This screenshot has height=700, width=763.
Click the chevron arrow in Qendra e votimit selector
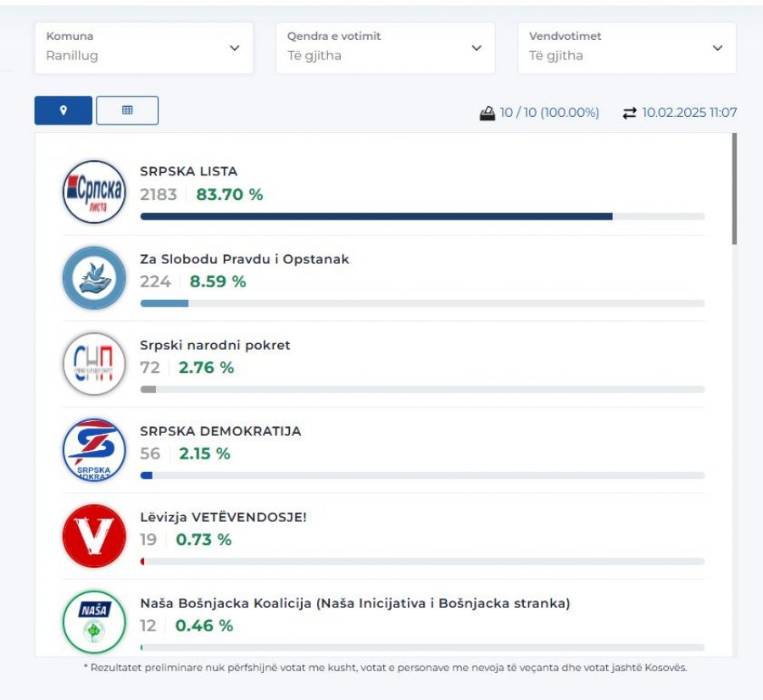click(x=476, y=47)
